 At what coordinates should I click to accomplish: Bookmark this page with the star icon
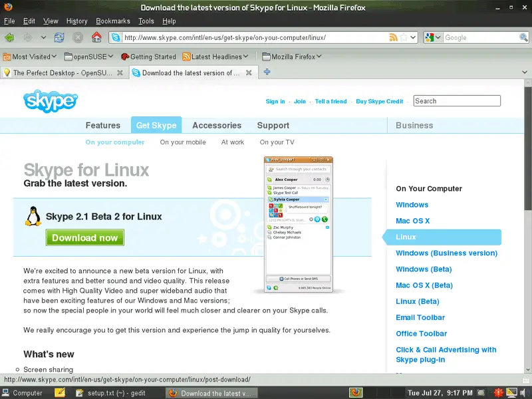click(x=404, y=37)
